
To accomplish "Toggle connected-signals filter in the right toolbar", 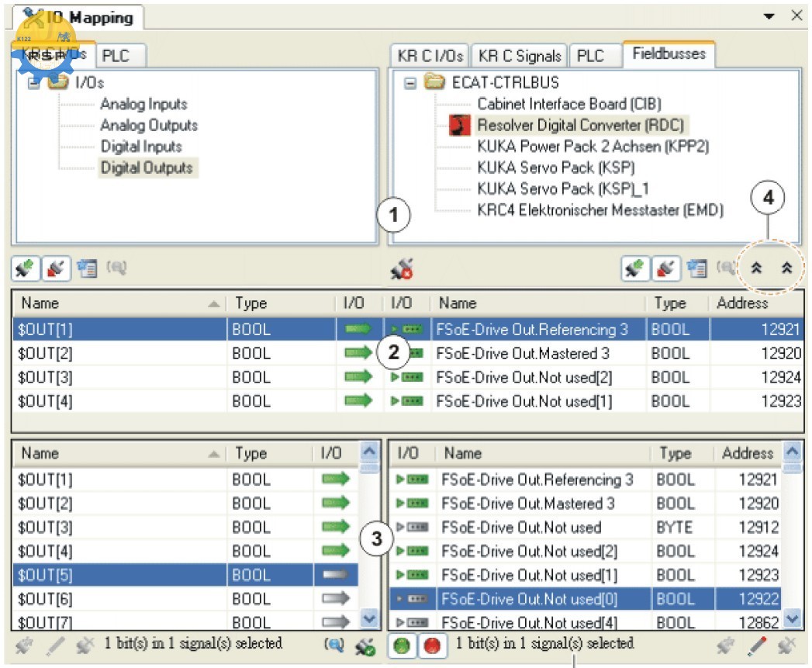I will (x=635, y=268).
